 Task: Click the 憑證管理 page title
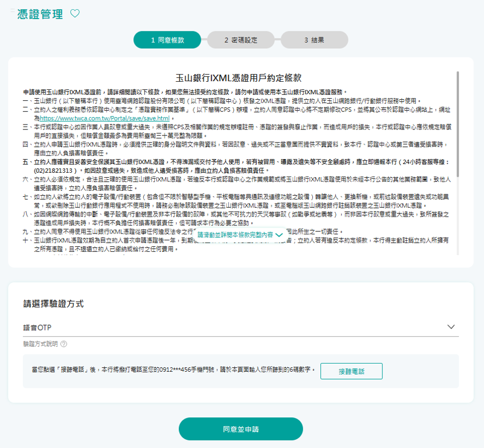pyautogui.click(x=40, y=14)
